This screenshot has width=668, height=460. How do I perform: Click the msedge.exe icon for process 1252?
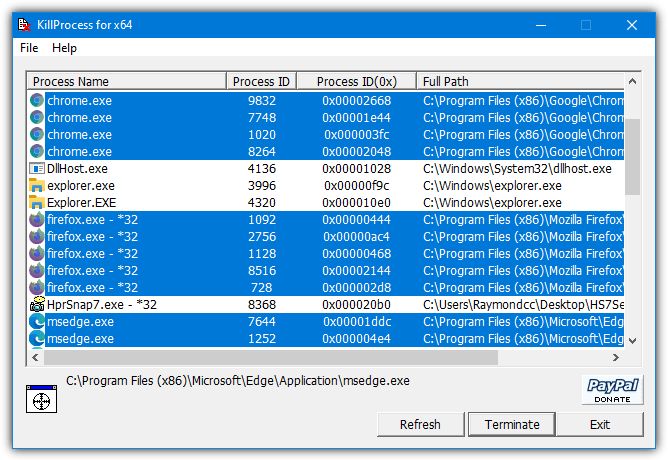[37, 339]
